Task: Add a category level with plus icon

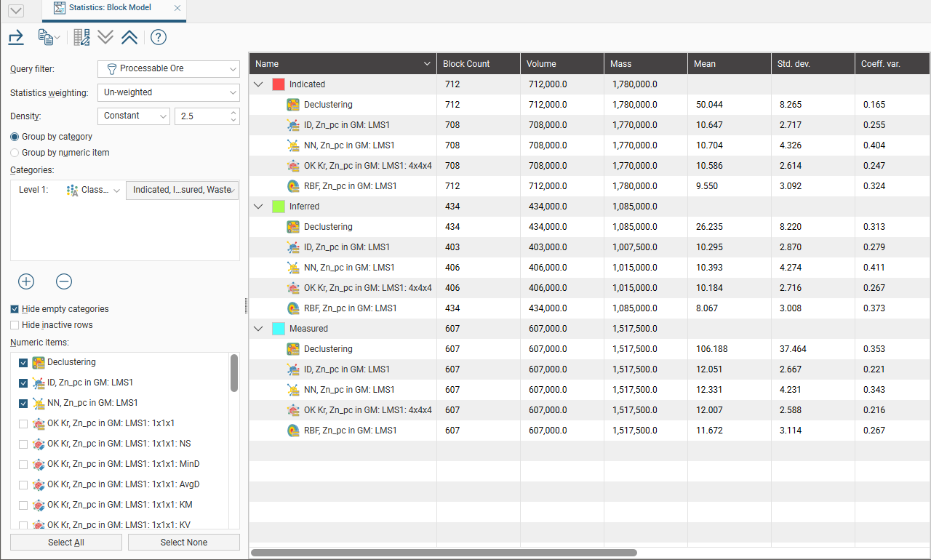Action: point(26,281)
